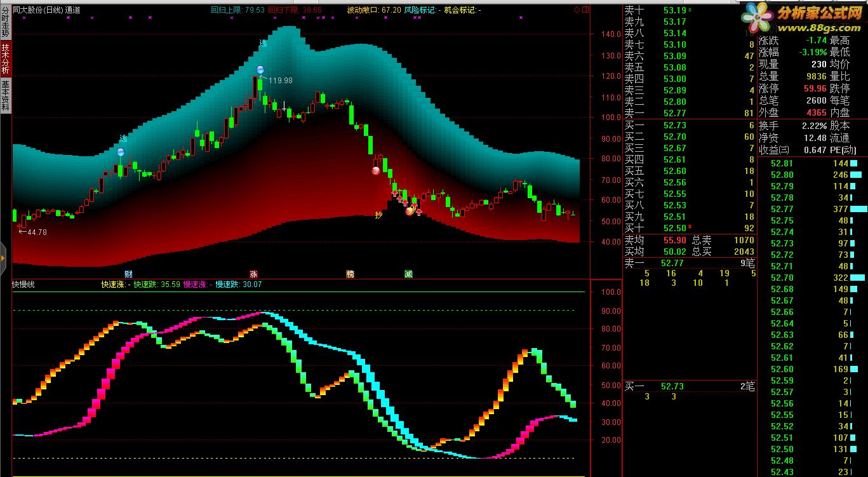Click the yellow 抄 signal label
Screen dimensions: 868x477
378,214
